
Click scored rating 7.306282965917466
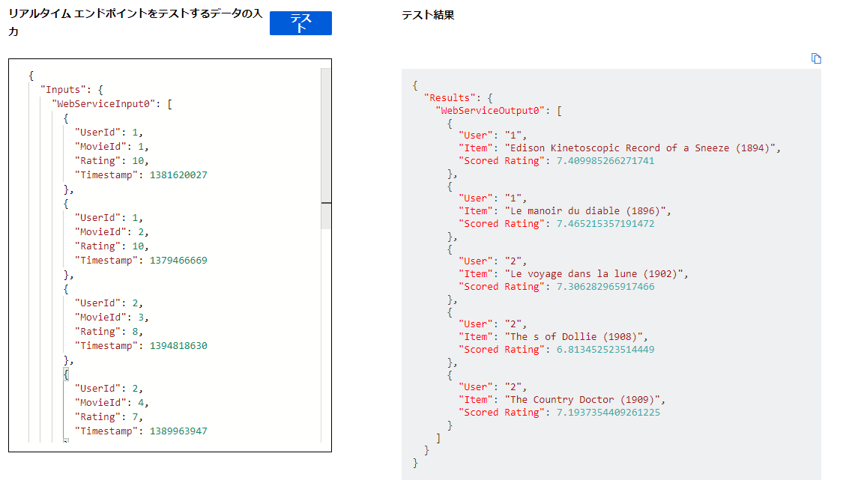pos(605,287)
